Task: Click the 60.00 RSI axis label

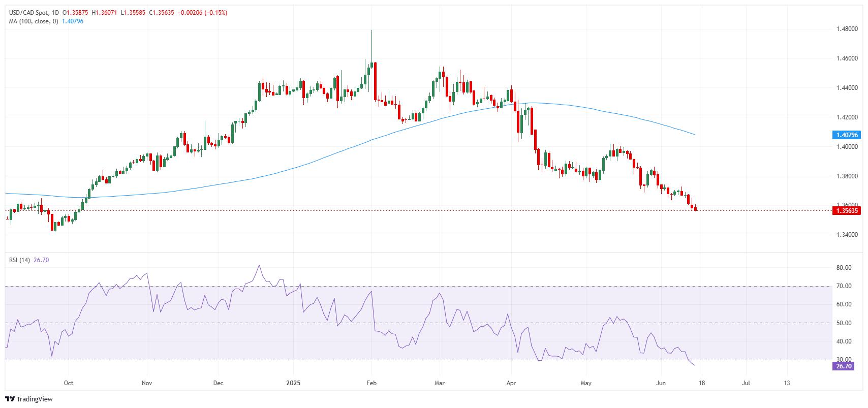Action: (844, 304)
